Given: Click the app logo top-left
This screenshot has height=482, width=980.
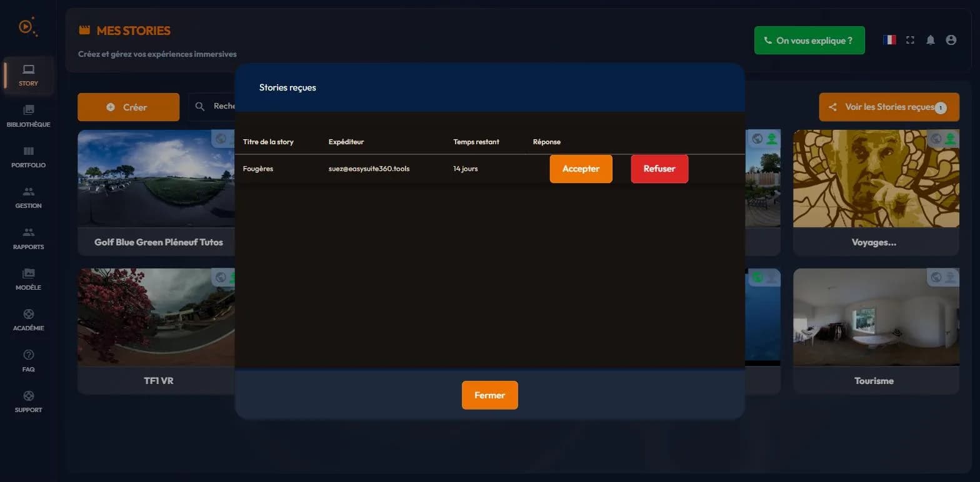Looking at the screenshot, I should point(27,26).
